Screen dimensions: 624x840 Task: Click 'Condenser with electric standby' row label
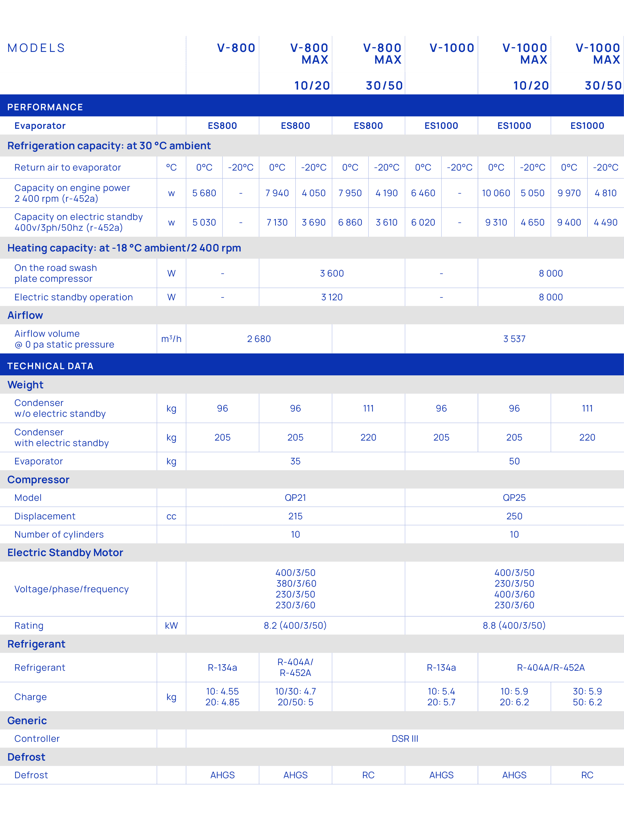pyautogui.click(x=61, y=437)
